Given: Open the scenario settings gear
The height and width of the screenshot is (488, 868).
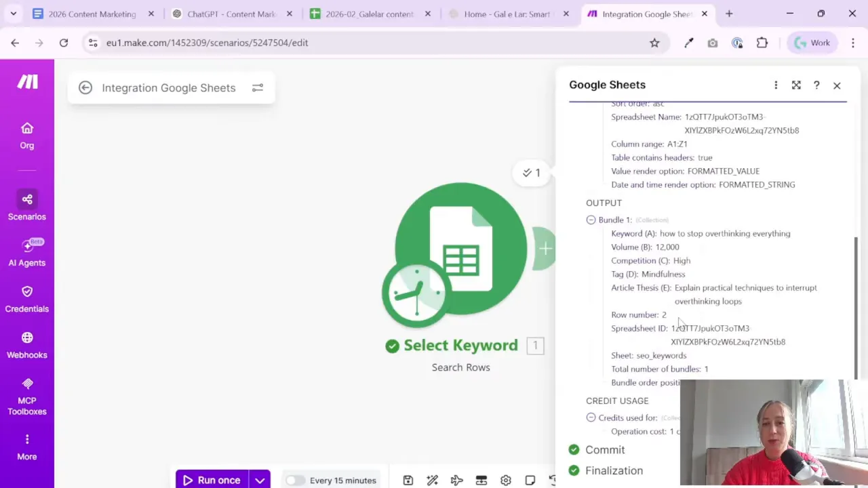Looking at the screenshot, I should pos(506,480).
